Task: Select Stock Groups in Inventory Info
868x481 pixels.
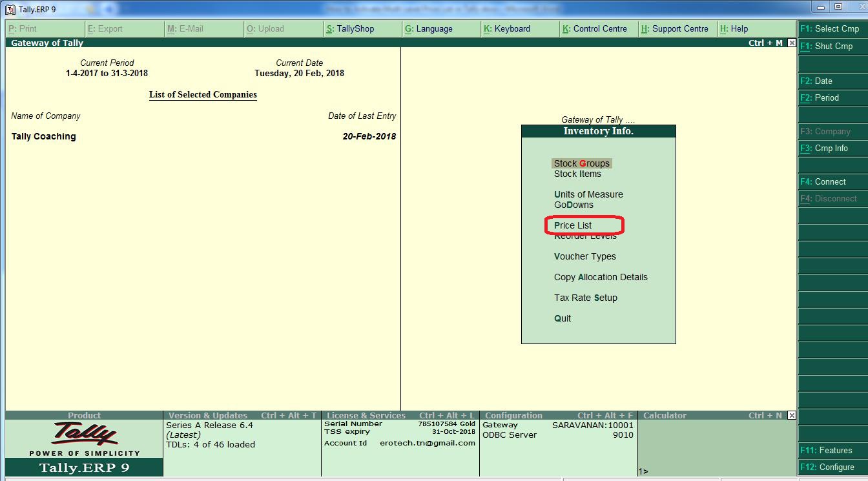Action: [581, 163]
